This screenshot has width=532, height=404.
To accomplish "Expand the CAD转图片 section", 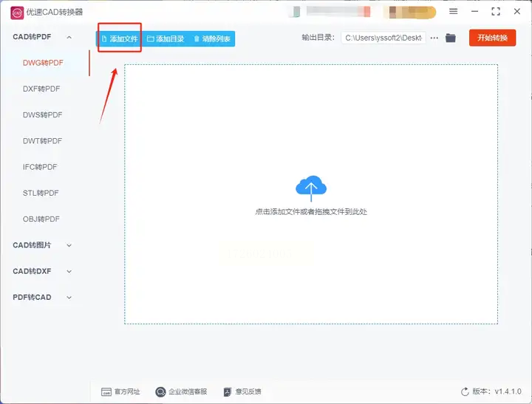I will point(42,245).
